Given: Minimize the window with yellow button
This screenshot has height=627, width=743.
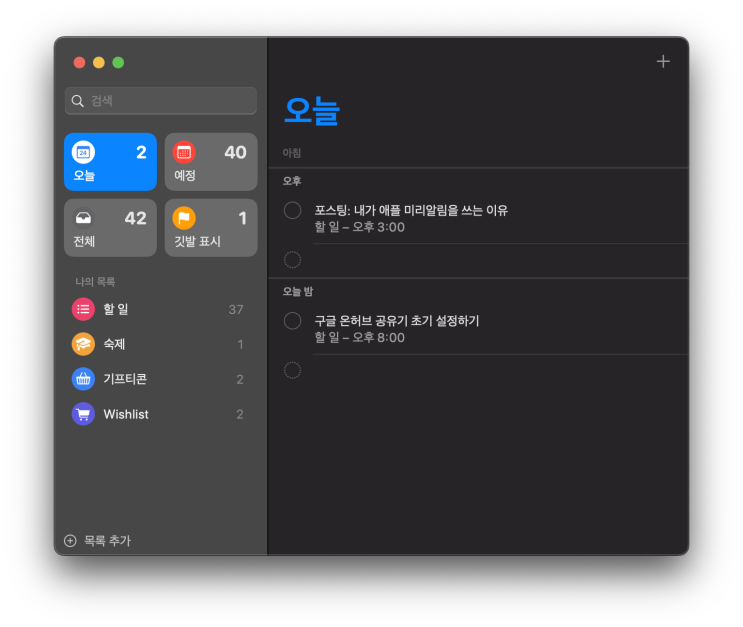Looking at the screenshot, I should (x=99, y=63).
